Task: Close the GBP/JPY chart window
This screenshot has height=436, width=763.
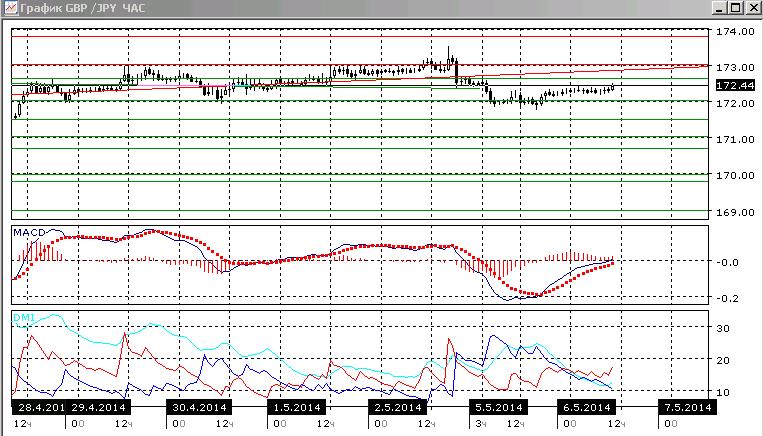Action: [x=753, y=8]
